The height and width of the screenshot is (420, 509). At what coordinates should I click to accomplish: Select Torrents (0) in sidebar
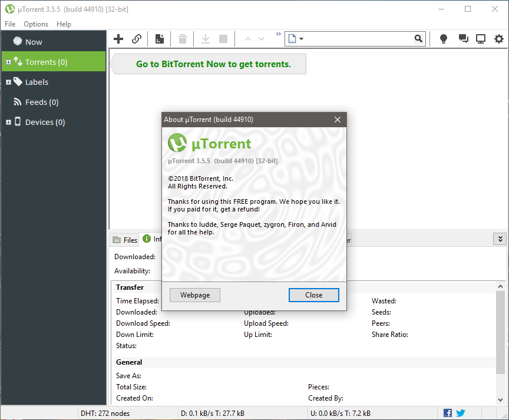[54, 62]
